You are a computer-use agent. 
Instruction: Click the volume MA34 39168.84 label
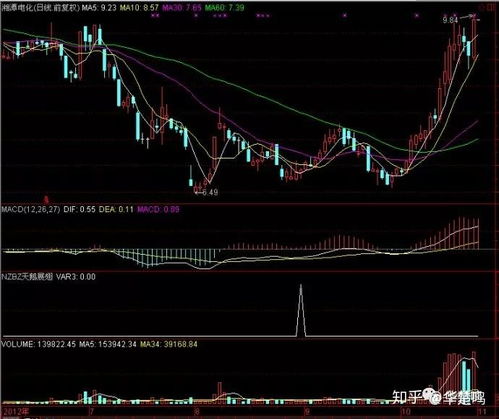pos(168,344)
